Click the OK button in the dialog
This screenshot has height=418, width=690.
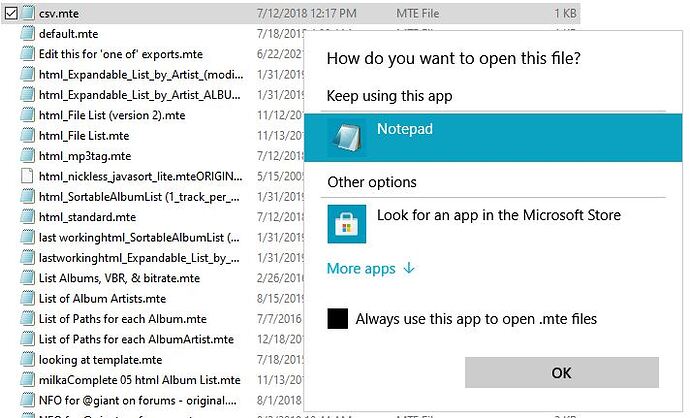click(562, 373)
